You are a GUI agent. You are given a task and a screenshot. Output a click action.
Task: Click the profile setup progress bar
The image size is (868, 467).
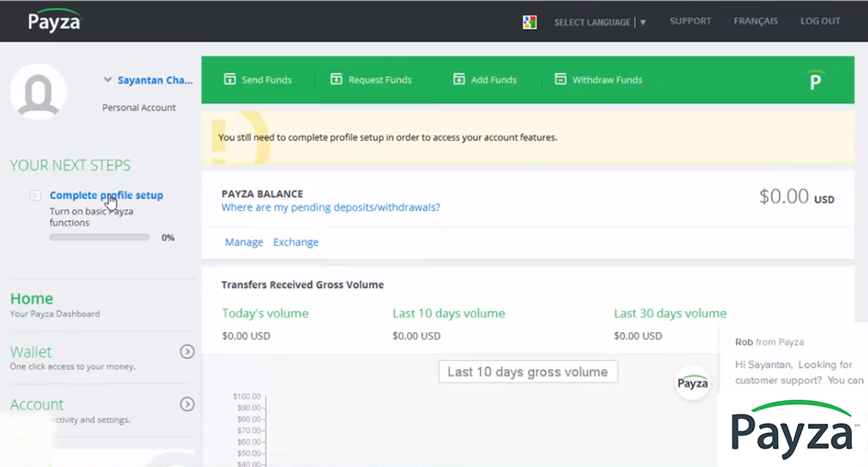pyautogui.click(x=99, y=238)
